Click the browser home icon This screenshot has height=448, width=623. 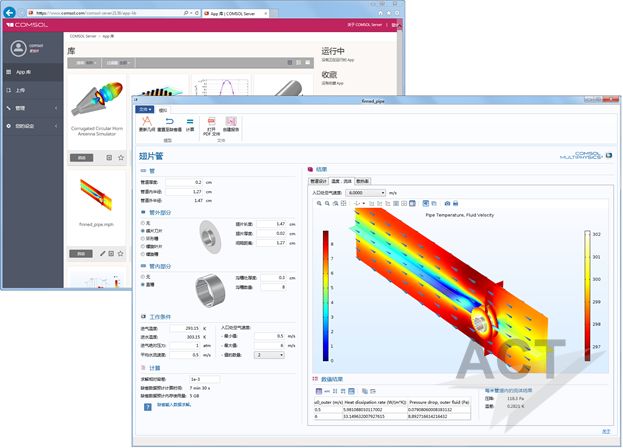380,13
